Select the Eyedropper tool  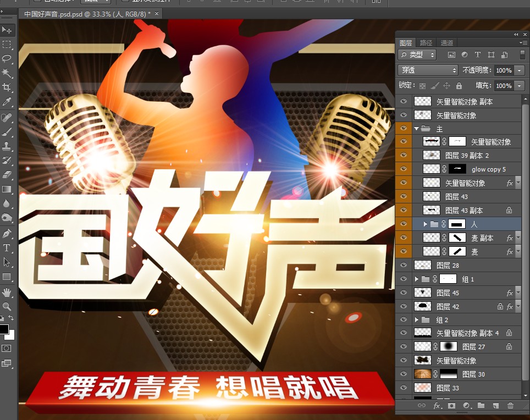[7, 101]
